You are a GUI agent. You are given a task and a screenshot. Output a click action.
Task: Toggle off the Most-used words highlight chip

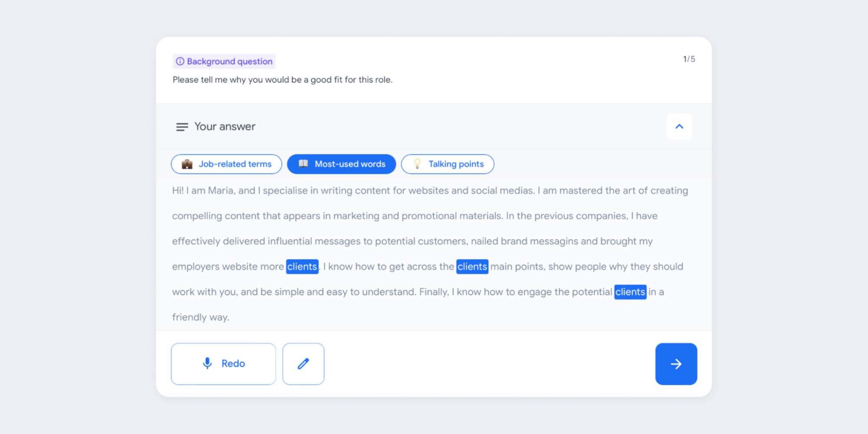(342, 164)
